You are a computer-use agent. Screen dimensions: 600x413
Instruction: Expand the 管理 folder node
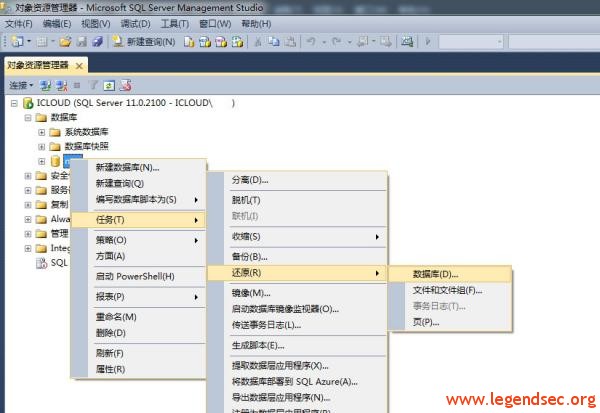point(28,234)
